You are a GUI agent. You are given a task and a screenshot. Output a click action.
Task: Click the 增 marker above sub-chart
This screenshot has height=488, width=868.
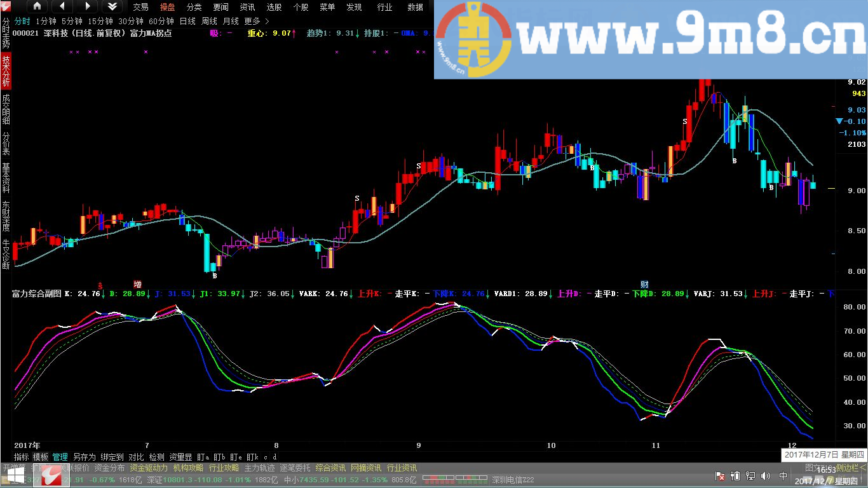pos(137,284)
